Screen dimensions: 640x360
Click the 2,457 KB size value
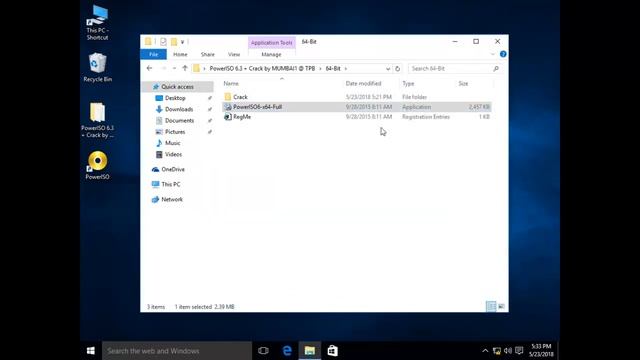coord(479,107)
